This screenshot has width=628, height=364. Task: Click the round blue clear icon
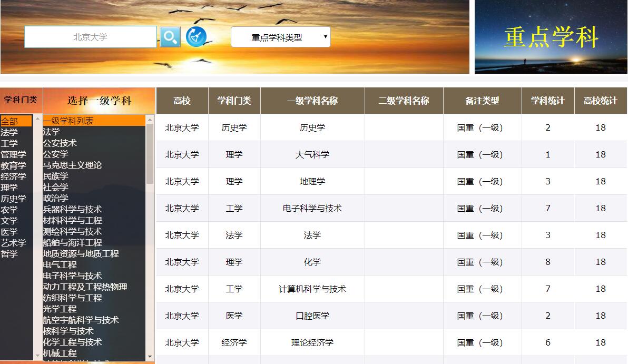coord(196,37)
